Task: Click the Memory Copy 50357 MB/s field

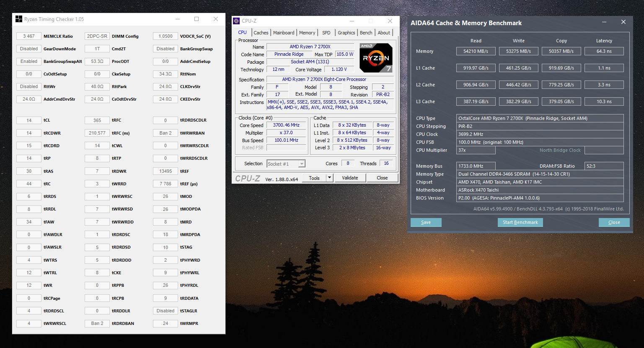Action: [561, 51]
